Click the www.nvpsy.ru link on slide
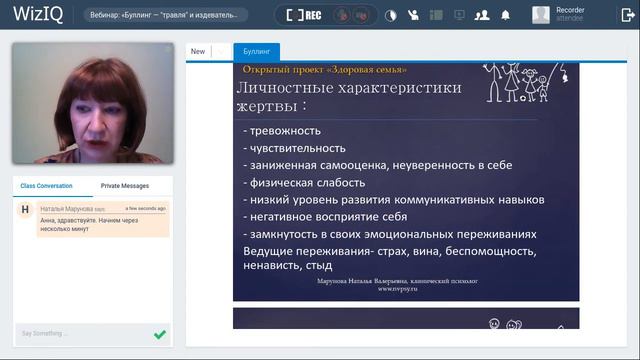640x360 pixels. (398, 289)
